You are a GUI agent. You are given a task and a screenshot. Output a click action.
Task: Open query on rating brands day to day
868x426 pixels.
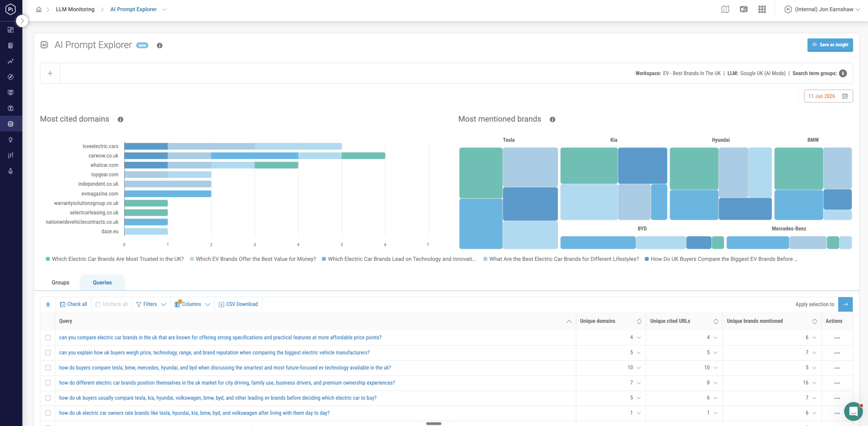point(194,413)
